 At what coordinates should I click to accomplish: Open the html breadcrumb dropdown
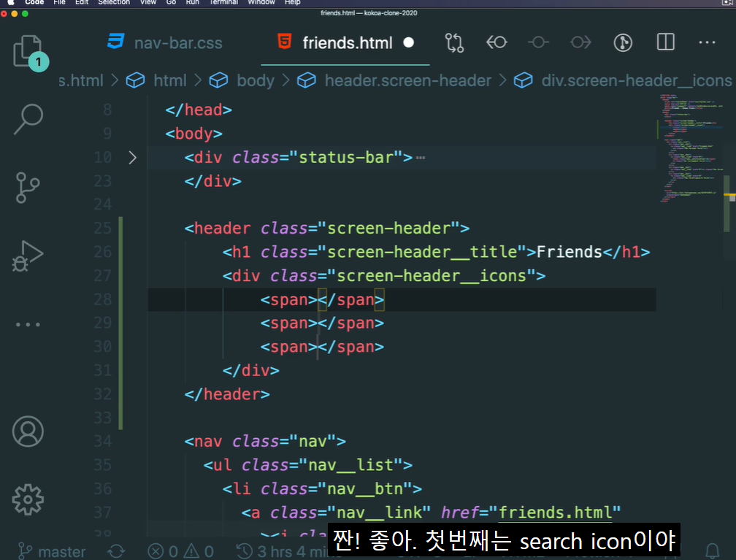[156, 80]
